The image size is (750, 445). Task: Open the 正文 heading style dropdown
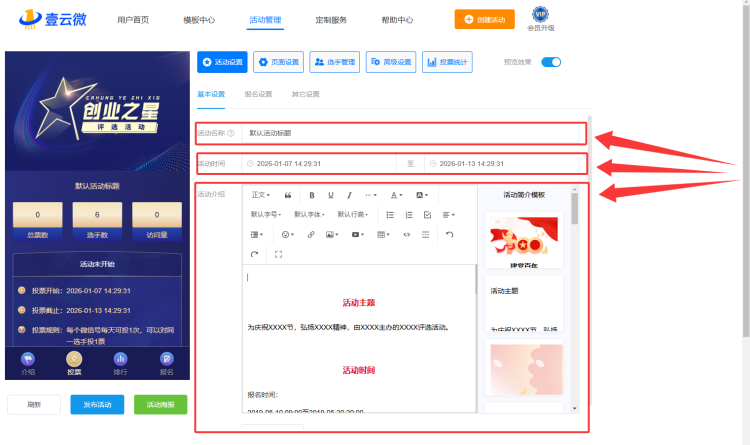[x=260, y=195]
